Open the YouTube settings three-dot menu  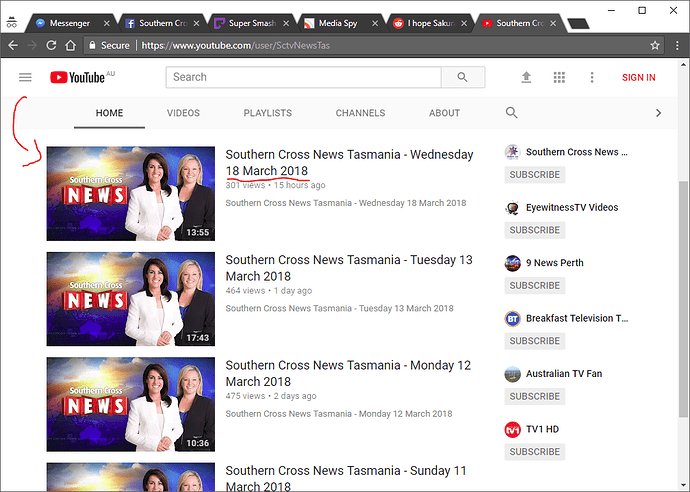[592, 77]
